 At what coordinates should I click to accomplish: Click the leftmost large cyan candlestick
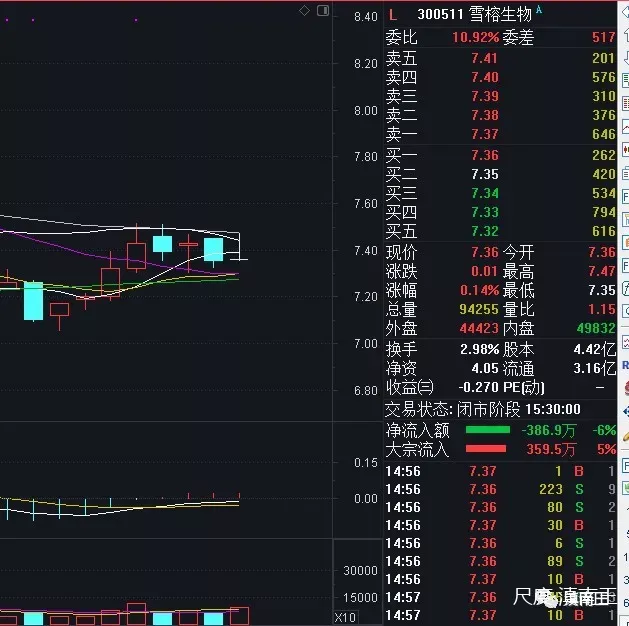[x=33, y=301]
